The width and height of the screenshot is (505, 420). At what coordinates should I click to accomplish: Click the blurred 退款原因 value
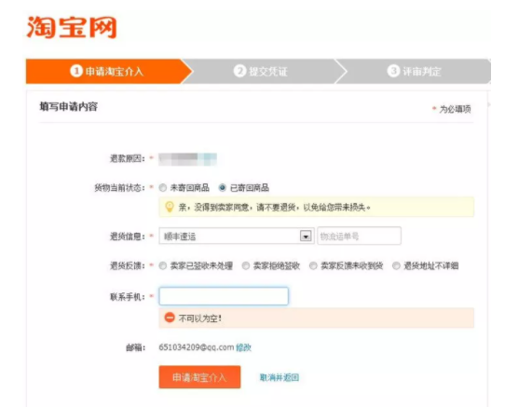click(187, 159)
